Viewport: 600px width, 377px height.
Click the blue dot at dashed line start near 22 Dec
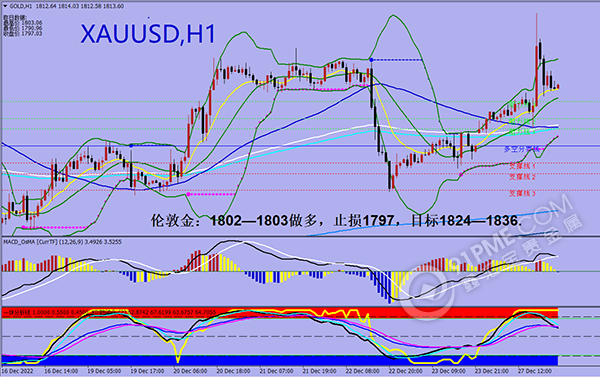click(x=371, y=60)
